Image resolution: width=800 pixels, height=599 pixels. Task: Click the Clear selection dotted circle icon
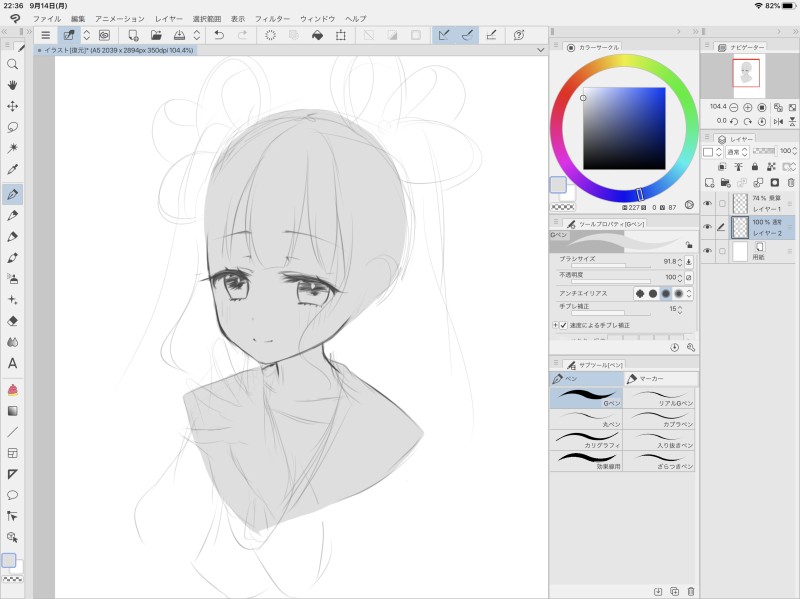coord(270,35)
